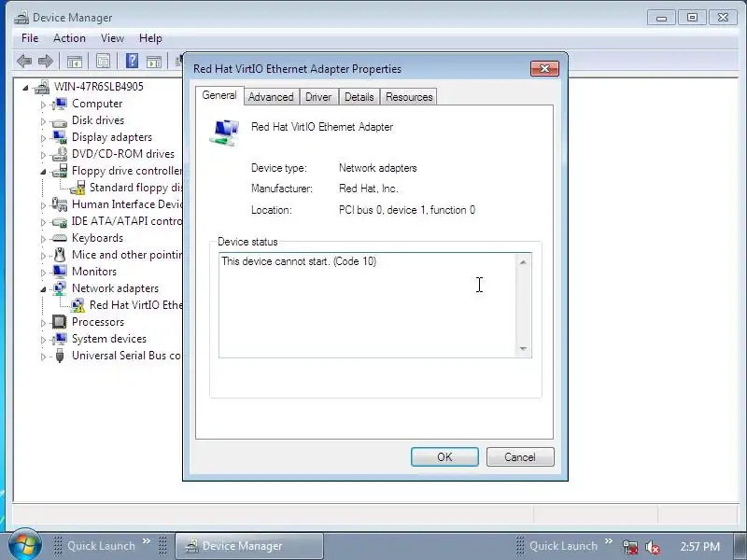Click the large network adapter icon in dialog
Screen dimensions: 747x560
pyautogui.click(x=224, y=132)
